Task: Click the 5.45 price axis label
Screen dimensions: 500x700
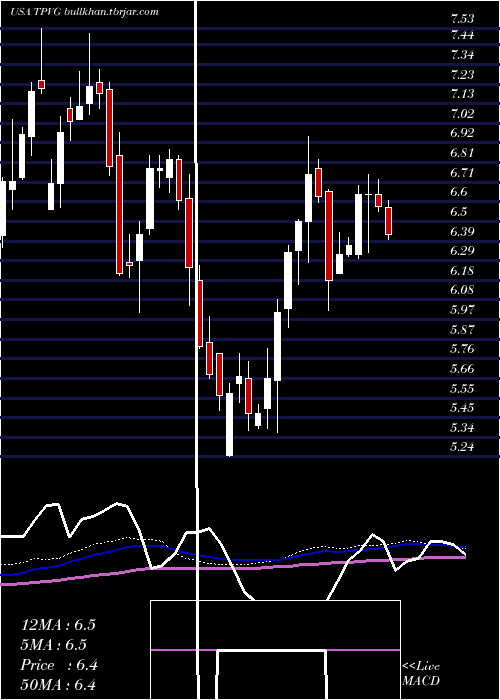Action: (462, 408)
